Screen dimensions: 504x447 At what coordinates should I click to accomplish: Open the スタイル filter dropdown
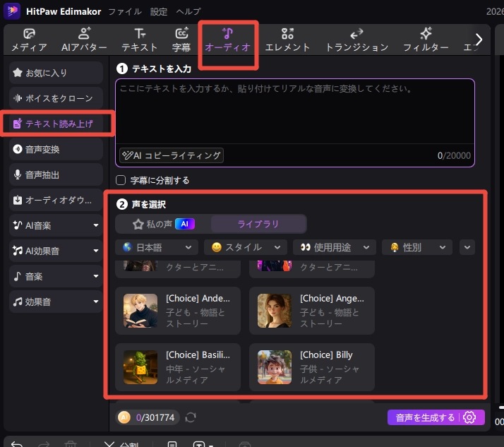pyautogui.click(x=246, y=247)
